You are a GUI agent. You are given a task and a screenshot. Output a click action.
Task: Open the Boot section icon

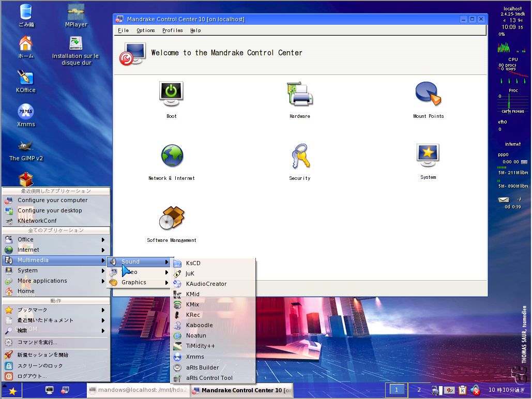(x=171, y=95)
